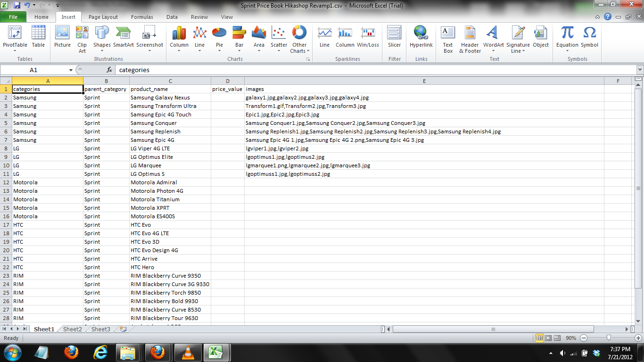Insert a Column sparkline

(345, 37)
